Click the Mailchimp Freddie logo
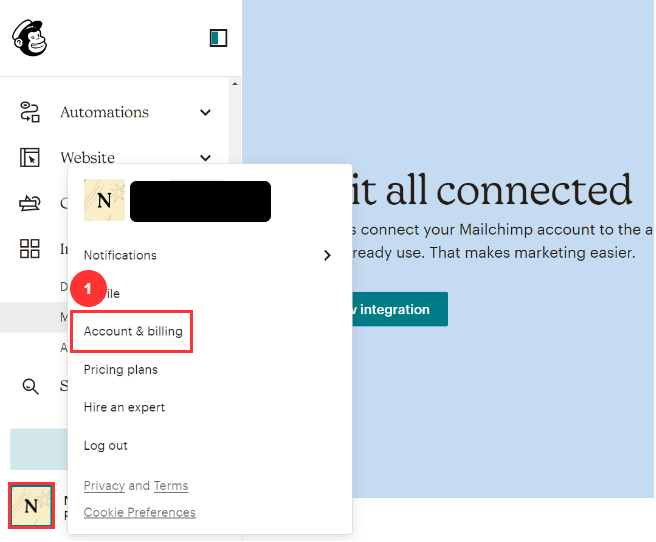 [x=29, y=38]
